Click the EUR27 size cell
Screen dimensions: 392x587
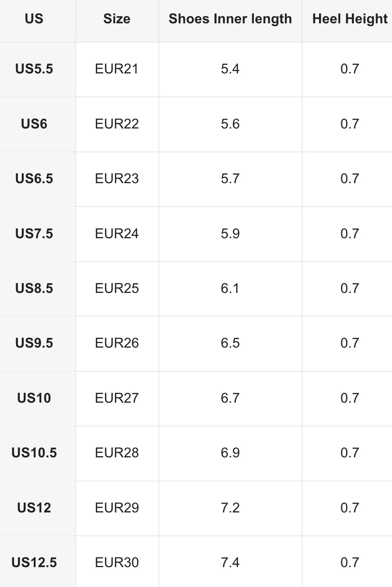[x=117, y=398]
